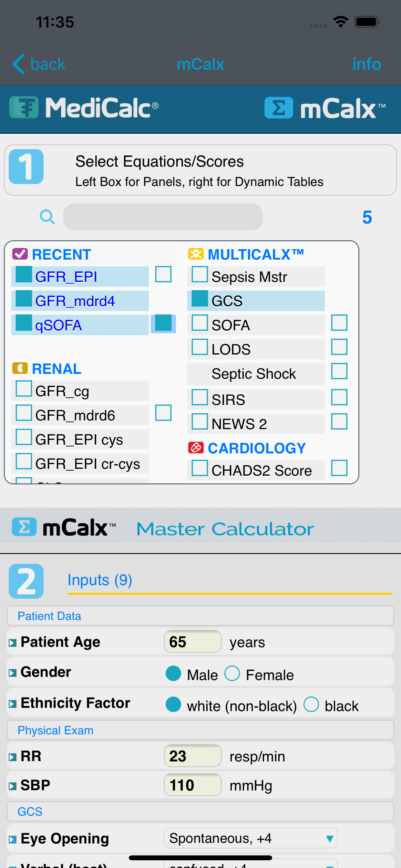Enable LODS dynamic table box
Image resolution: width=401 pixels, height=868 pixels.
[x=339, y=347]
